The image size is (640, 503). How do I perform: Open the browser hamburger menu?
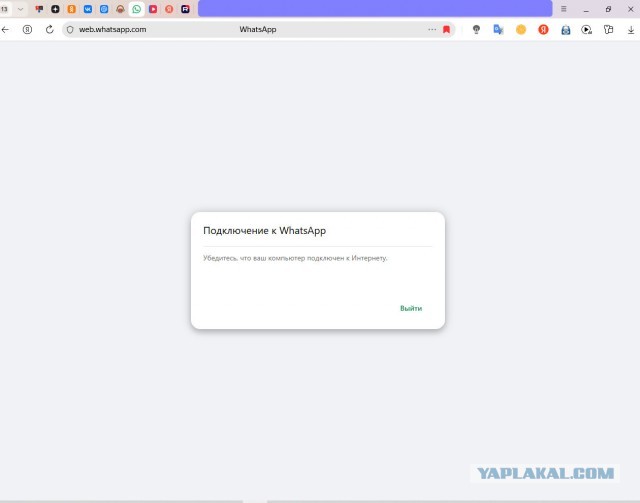564,9
